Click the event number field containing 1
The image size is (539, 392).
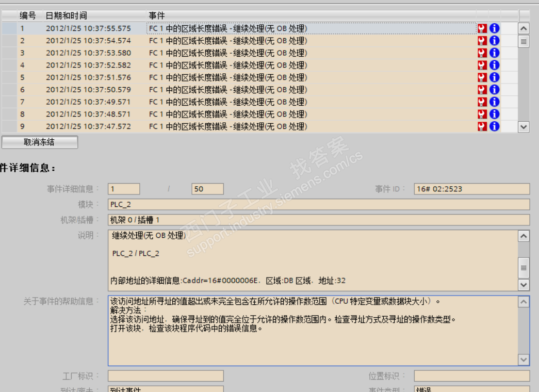[124, 189]
